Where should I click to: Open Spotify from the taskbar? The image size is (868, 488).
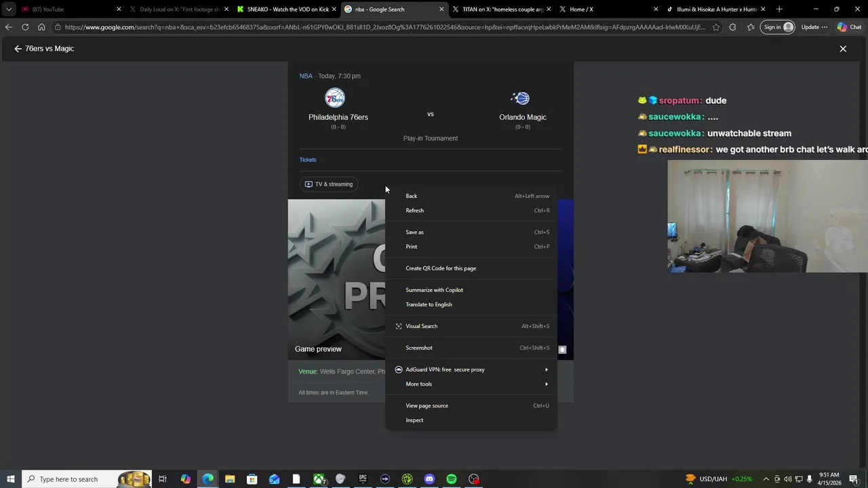[x=452, y=479]
